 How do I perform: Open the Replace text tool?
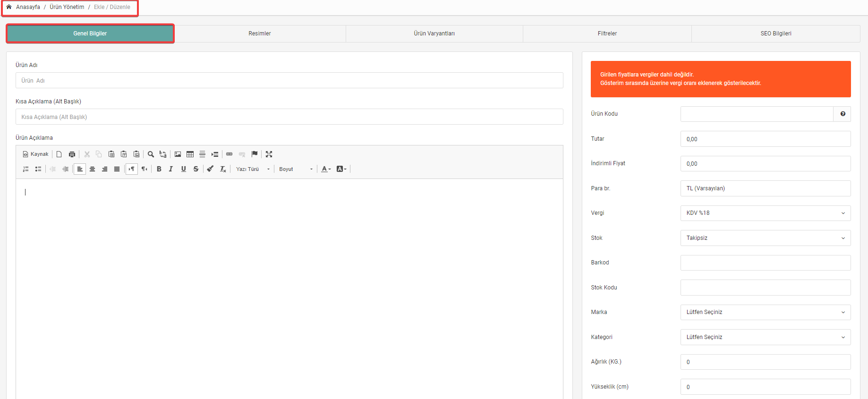pyautogui.click(x=163, y=154)
